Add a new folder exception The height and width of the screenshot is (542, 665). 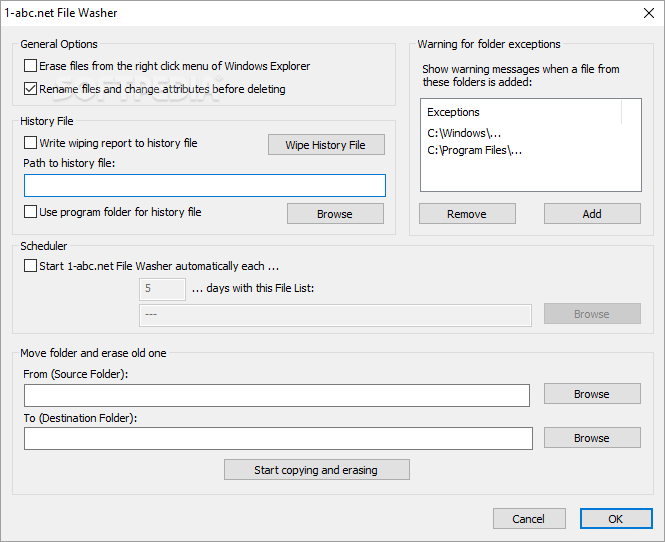pyautogui.click(x=592, y=213)
